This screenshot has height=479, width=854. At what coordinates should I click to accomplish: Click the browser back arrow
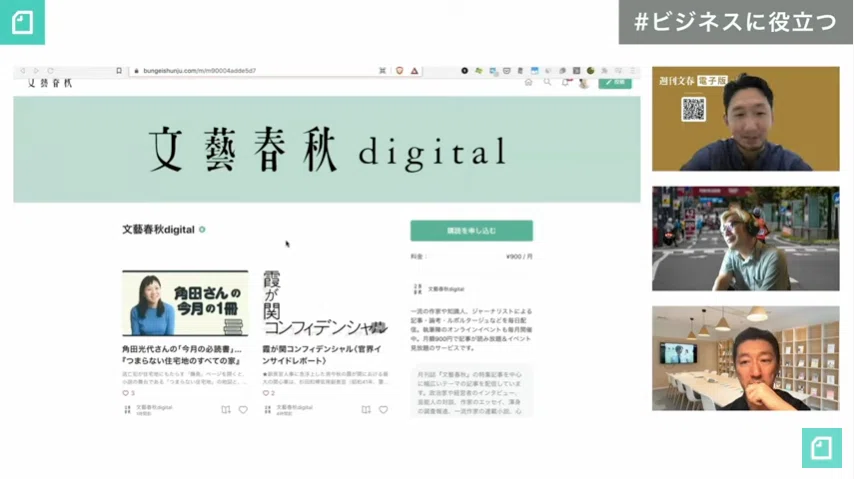click(x=22, y=71)
